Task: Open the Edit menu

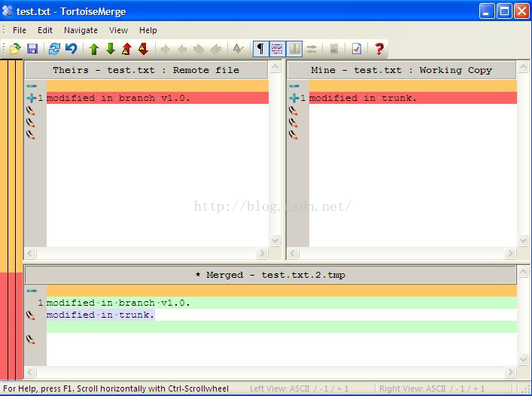Action: coord(45,30)
